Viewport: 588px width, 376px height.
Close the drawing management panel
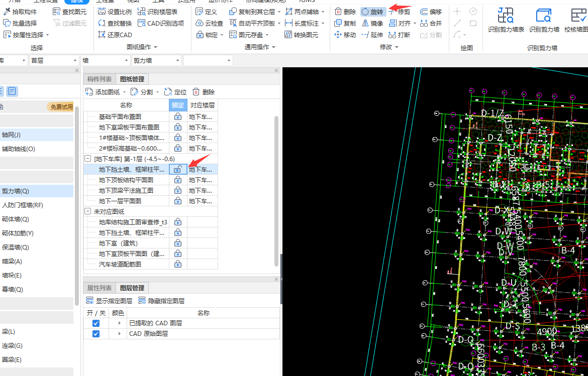coord(277,70)
